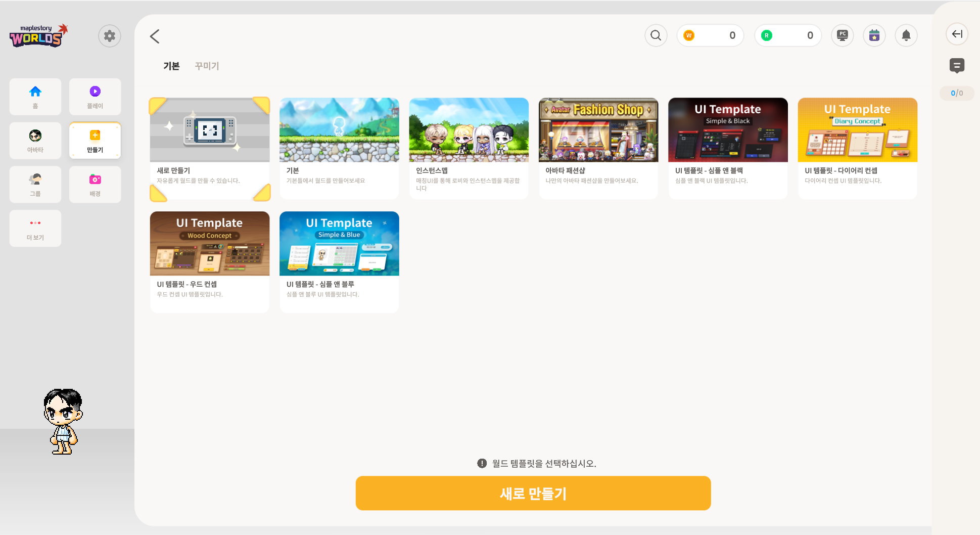Click the 기본틀에서 월드를 만들어보세요 description

coord(325,181)
